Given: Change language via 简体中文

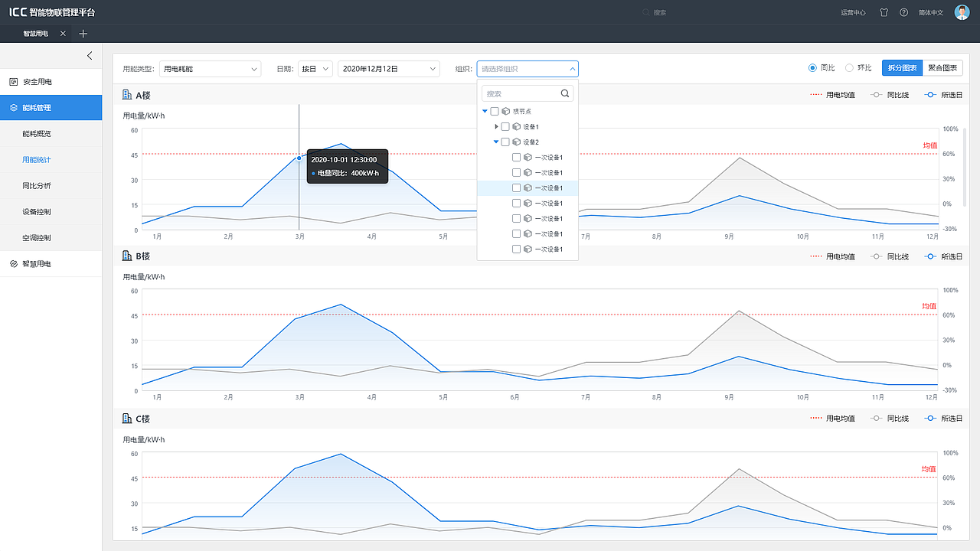Looking at the screenshot, I should [x=931, y=12].
